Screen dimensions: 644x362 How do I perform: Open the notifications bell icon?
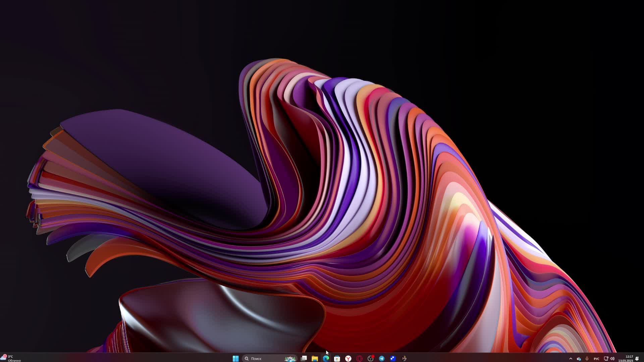click(637, 359)
